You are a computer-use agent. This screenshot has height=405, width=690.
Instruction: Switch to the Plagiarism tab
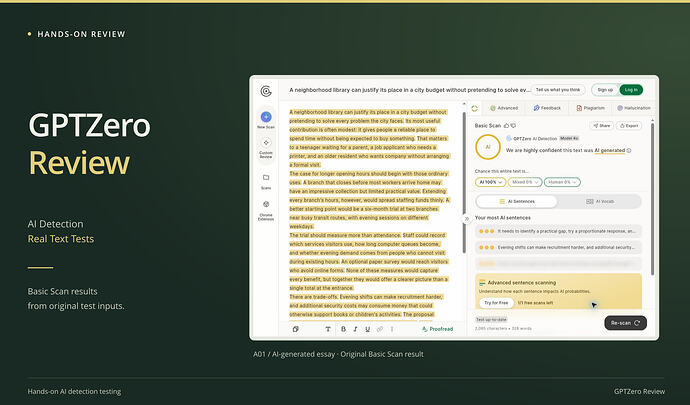tap(591, 108)
